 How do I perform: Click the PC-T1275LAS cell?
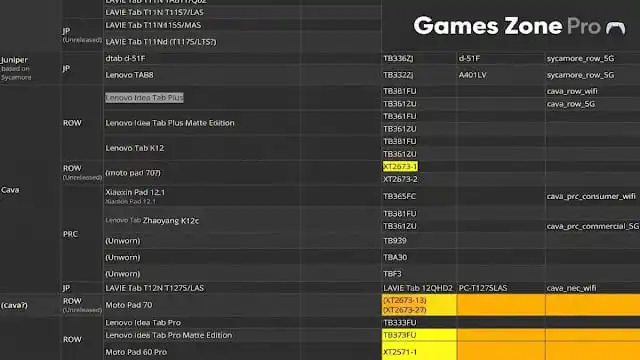click(x=483, y=288)
